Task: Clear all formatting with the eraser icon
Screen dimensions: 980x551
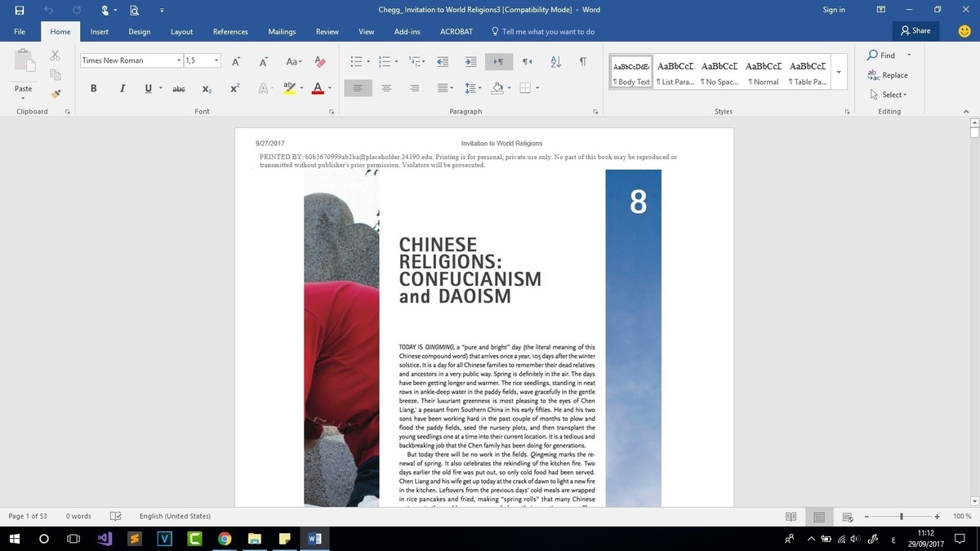Action: (x=320, y=62)
